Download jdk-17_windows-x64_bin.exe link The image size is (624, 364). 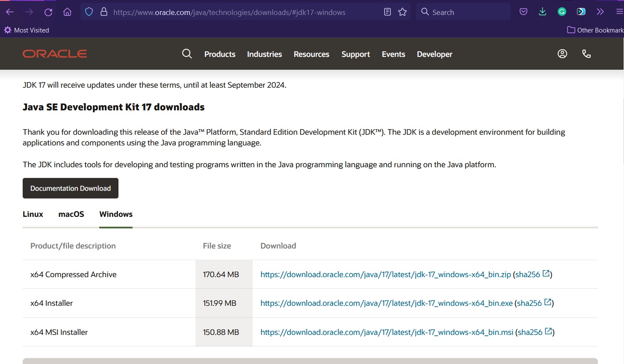[x=387, y=303]
